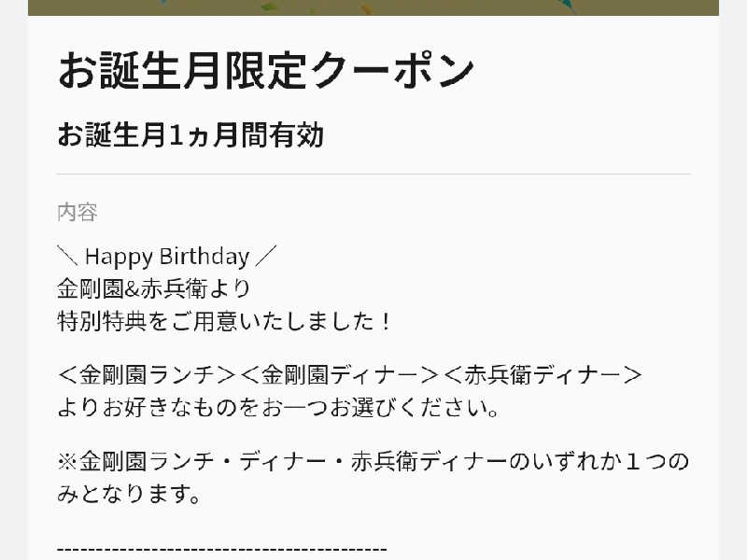This screenshot has width=747, height=560.
Task: Click the ※ symbol starting the note
Action: [67, 462]
